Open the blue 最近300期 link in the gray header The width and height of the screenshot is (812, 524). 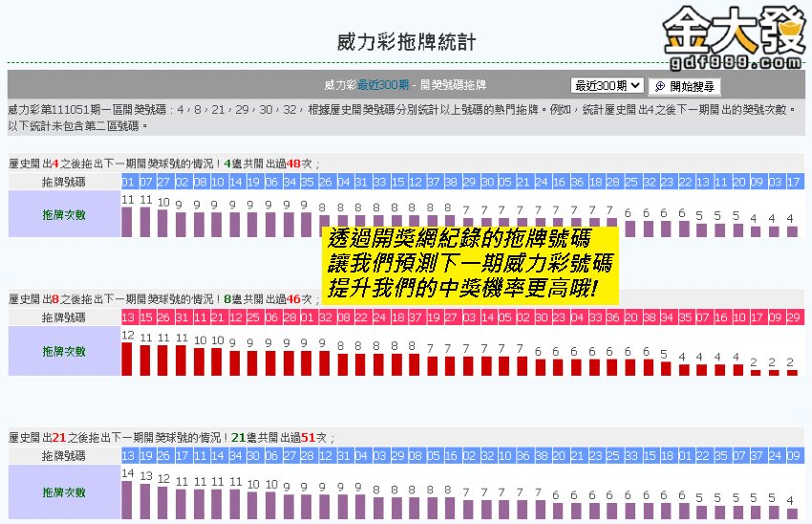coord(383,85)
